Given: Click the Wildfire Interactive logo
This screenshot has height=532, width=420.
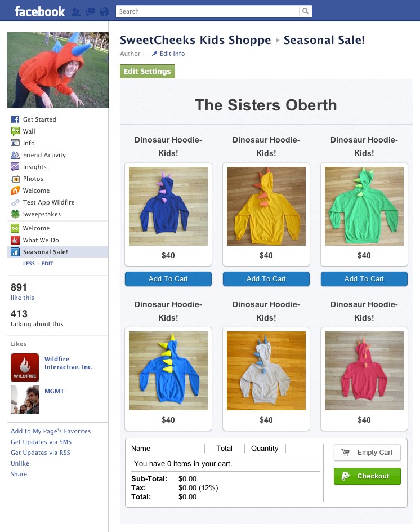Looking at the screenshot, I should point(25,367).
